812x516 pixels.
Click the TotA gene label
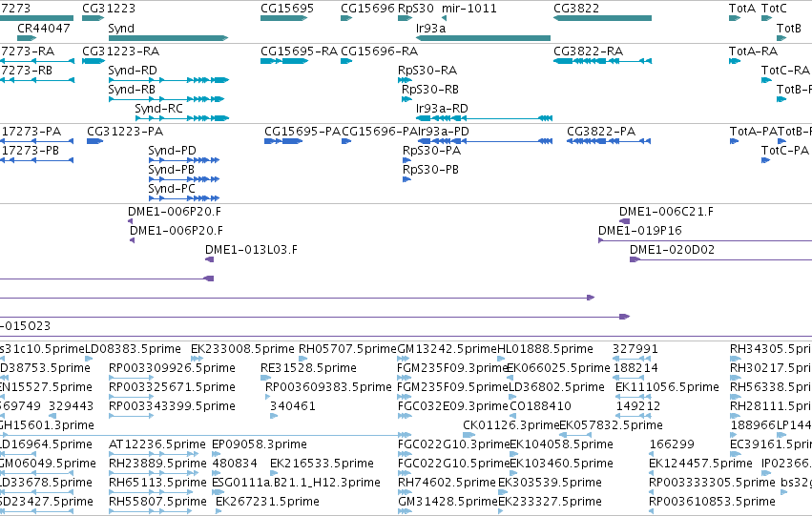coord(742,9)
